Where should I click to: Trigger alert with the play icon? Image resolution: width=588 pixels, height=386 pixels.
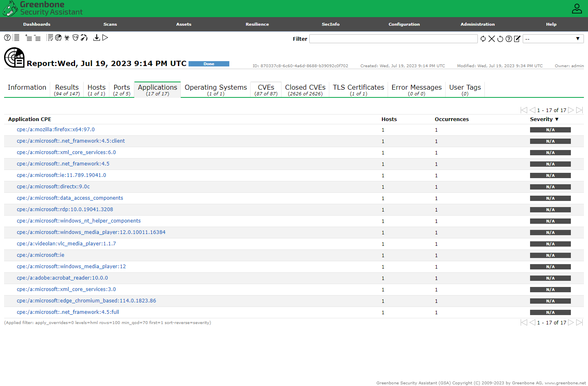105,37
